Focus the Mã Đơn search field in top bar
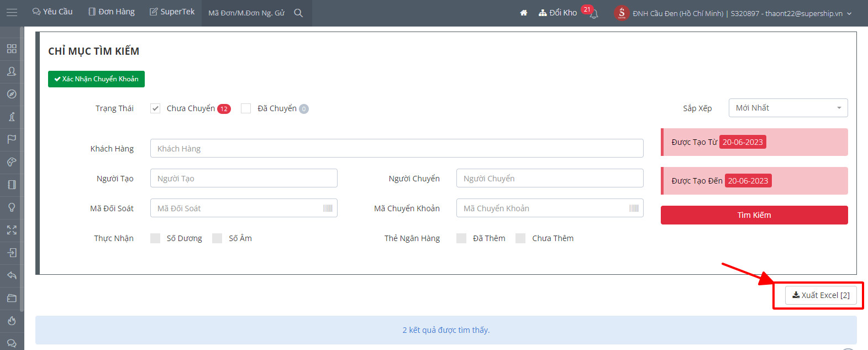 point(247,13)
